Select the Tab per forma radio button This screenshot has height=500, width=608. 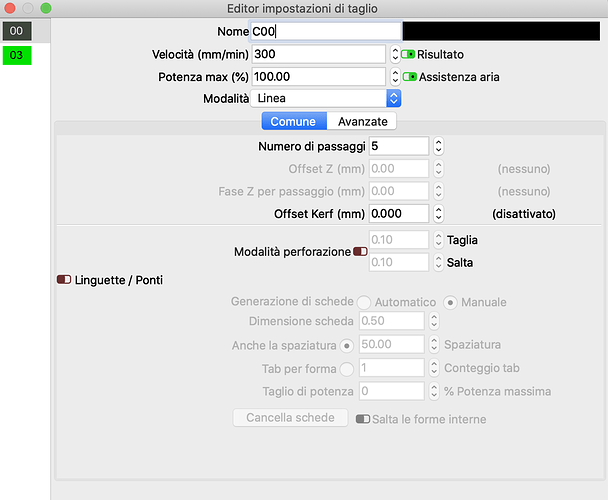coord(347,369)
